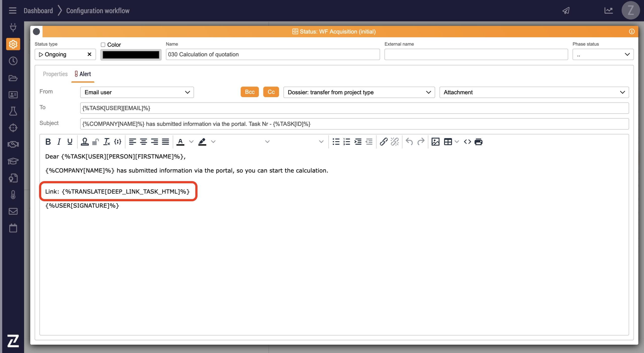Click the undo arrow icon

tap(409, 142)
